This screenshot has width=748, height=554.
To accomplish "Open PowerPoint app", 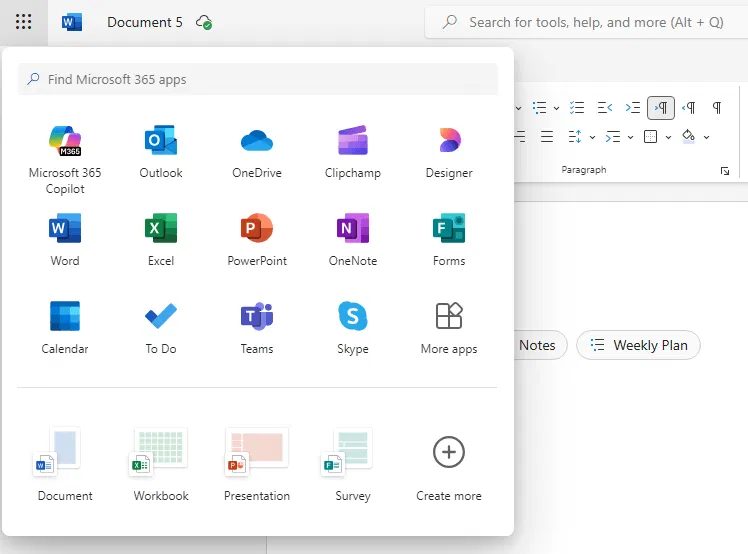I will click(x=257, y=240).
